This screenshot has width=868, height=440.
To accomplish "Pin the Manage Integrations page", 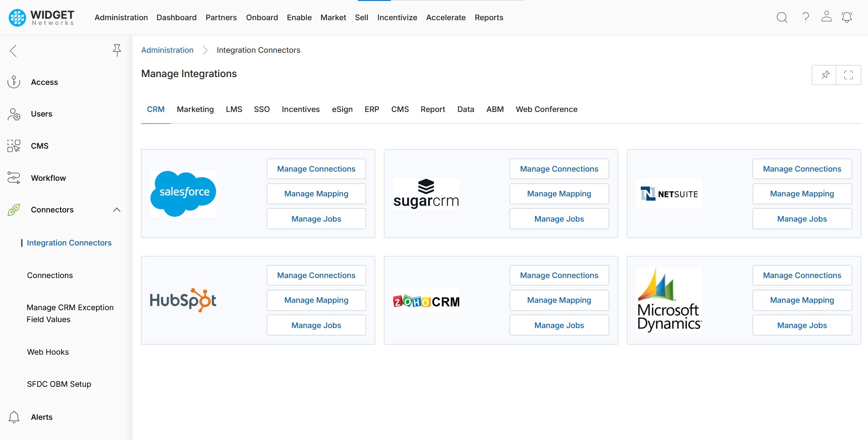I will click(825, 75).
